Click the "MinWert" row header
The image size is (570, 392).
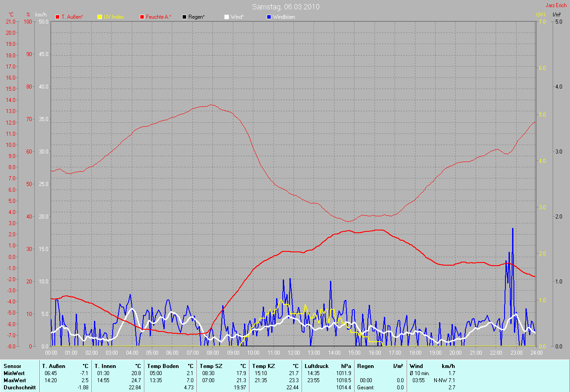pyautogui.click(x=14, y=373)
